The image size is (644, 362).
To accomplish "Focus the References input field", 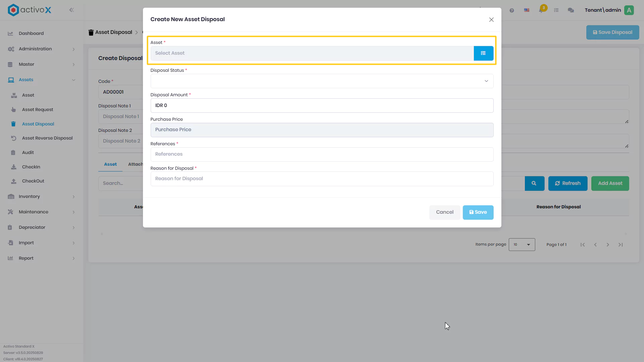I will (322, 155).
